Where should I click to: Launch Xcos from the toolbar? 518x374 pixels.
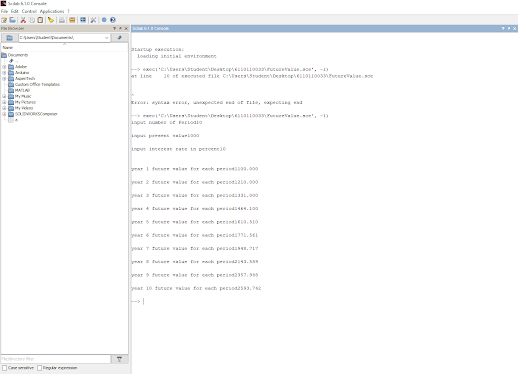coord(83,20)
